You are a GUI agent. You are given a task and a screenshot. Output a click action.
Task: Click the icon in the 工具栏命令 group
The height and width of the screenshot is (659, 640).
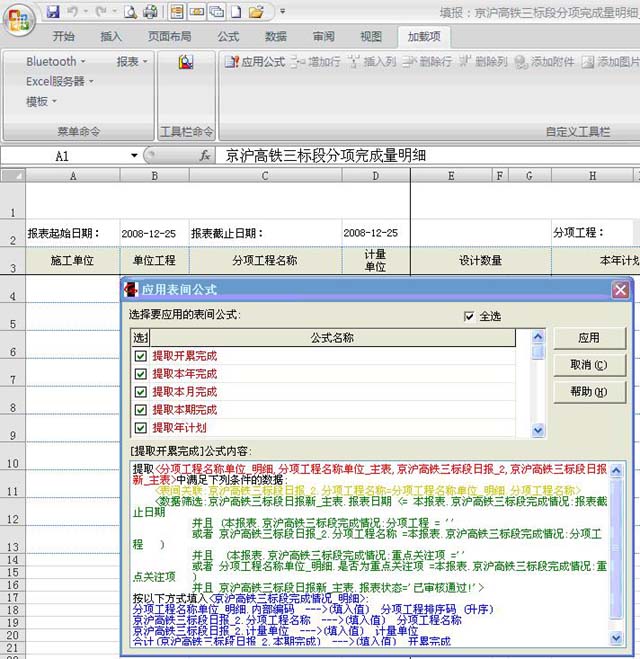coord(186,62)
